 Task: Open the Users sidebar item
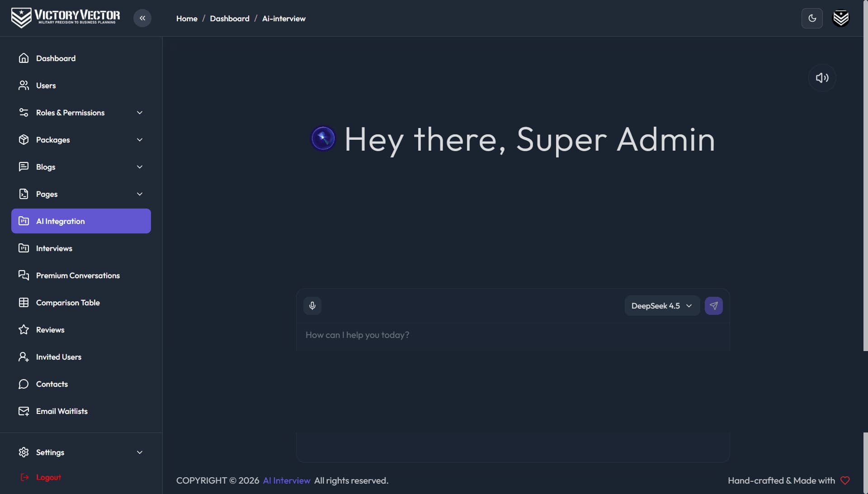tap(81, 85)
